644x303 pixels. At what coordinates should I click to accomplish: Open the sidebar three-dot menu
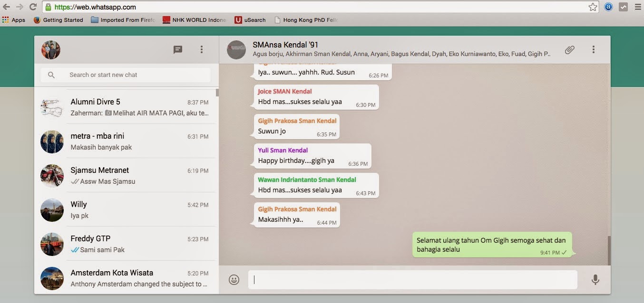(202, 49)
